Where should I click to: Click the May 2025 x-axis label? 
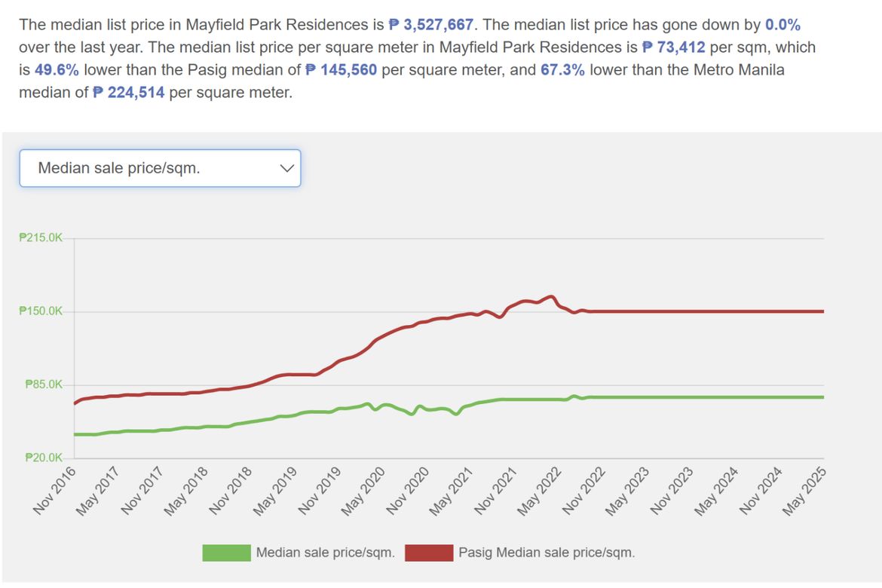(x=804, y=491)
